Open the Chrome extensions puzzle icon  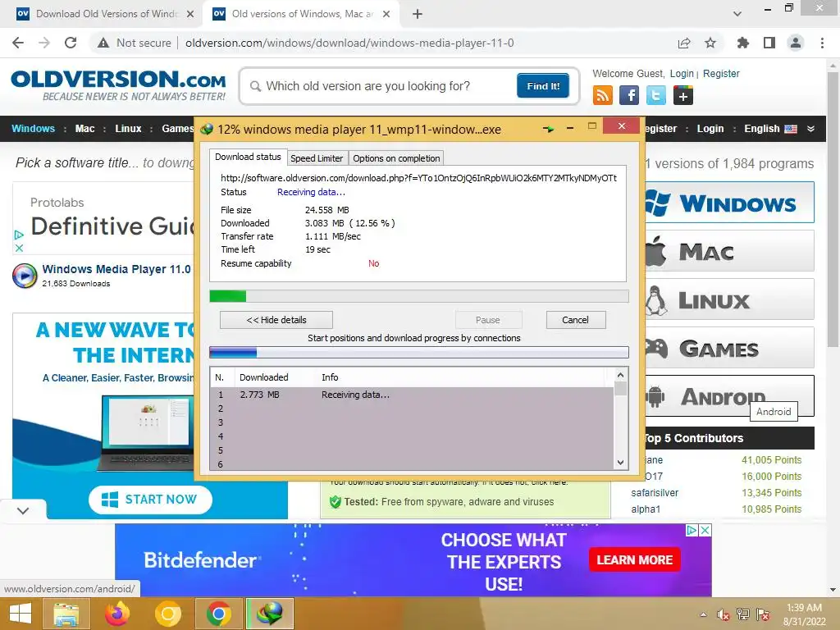742,43
